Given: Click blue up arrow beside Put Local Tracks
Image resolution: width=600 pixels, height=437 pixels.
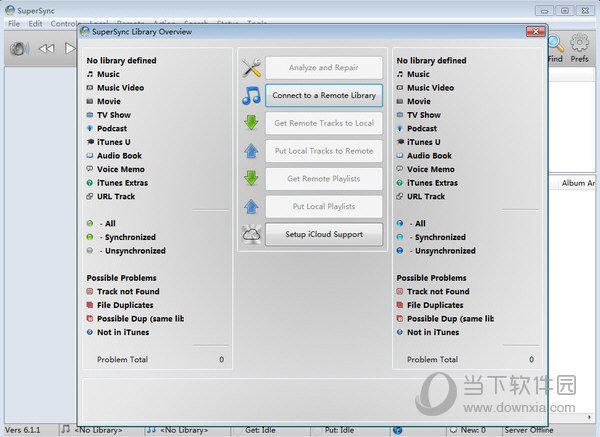Looking at the screenshot, I should point(251,151).
